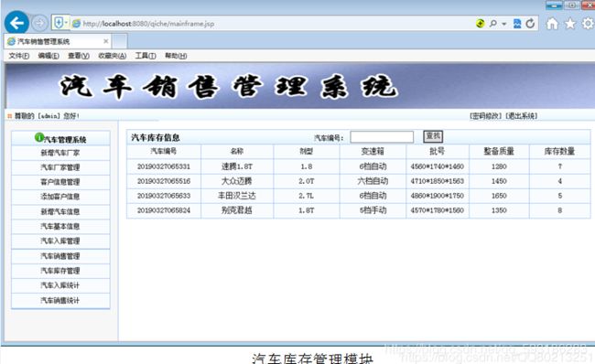Viewport: 595px width, 364px height.
Task: Click the 大众迈腾 name cell
Action: pyautogui.click(x=237, y=181)
